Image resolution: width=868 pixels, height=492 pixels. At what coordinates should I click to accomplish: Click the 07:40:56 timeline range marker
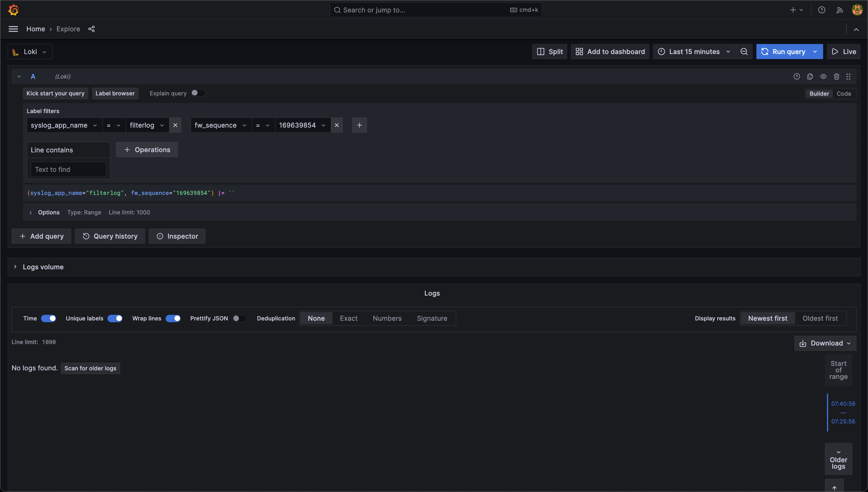(x=843, y=404)
